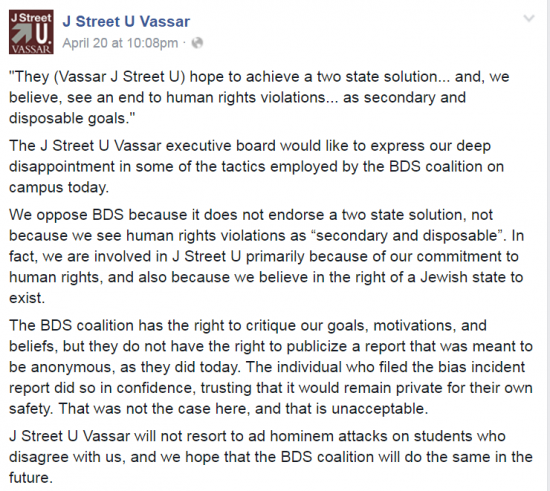Click the paragraph starting The BDS coalition has the right
Screen dimensions: 550x491
[x=271, y=367]
